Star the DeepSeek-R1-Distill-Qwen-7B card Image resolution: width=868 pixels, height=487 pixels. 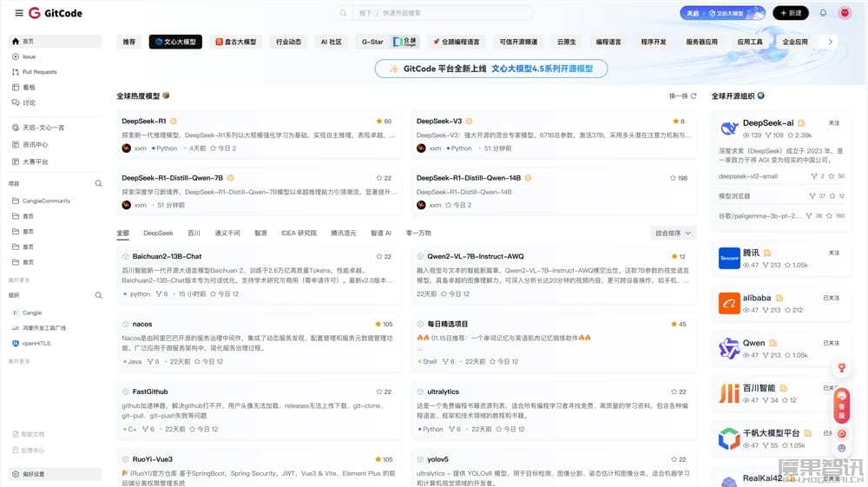point(384,178)
